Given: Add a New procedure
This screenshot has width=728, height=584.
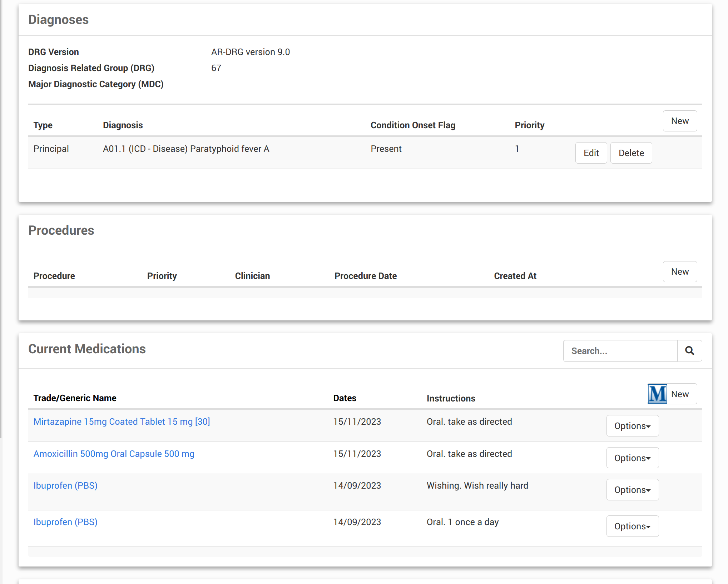Looking at the screenshot, I should click(679, 272).
